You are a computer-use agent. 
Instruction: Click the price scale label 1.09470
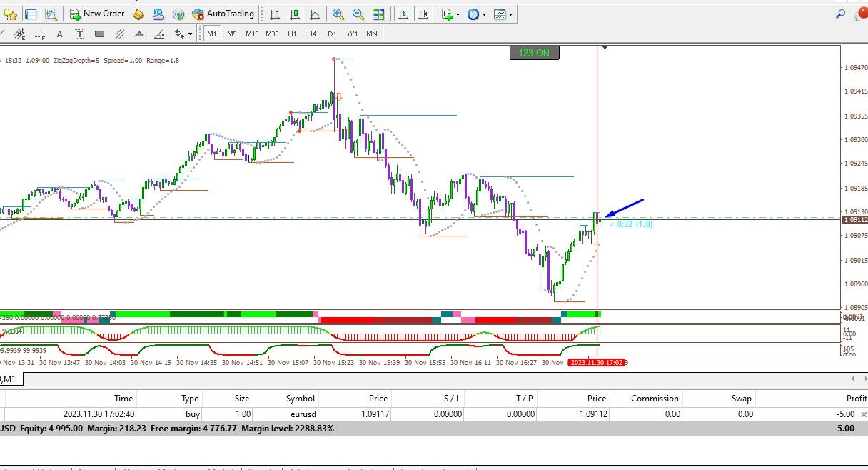855,67
